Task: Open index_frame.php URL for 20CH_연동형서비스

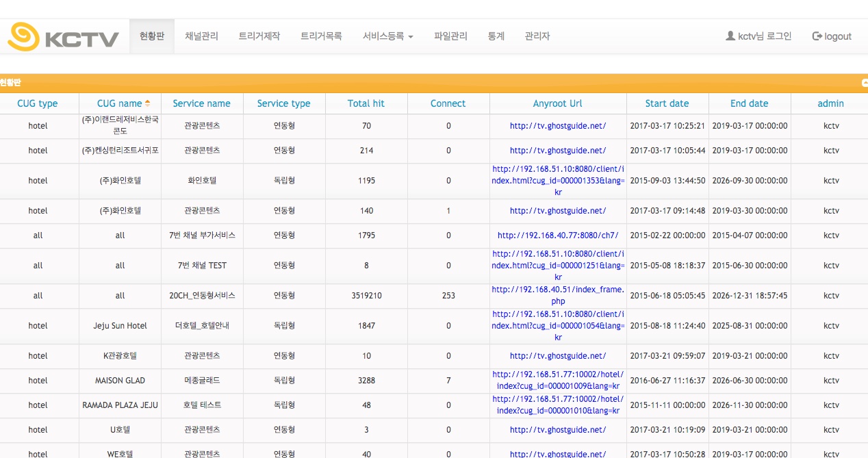Action: pyautogui.click(x=558, y=296)
